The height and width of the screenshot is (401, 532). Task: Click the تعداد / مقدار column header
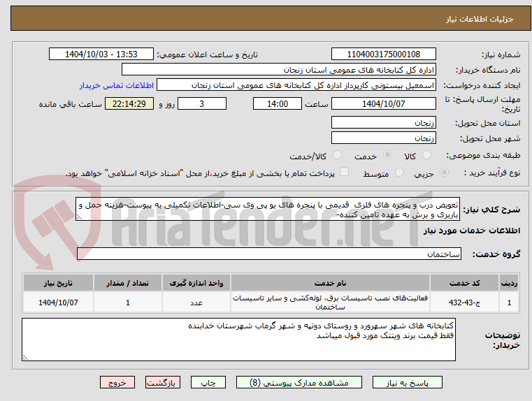(x=127, y=283)
